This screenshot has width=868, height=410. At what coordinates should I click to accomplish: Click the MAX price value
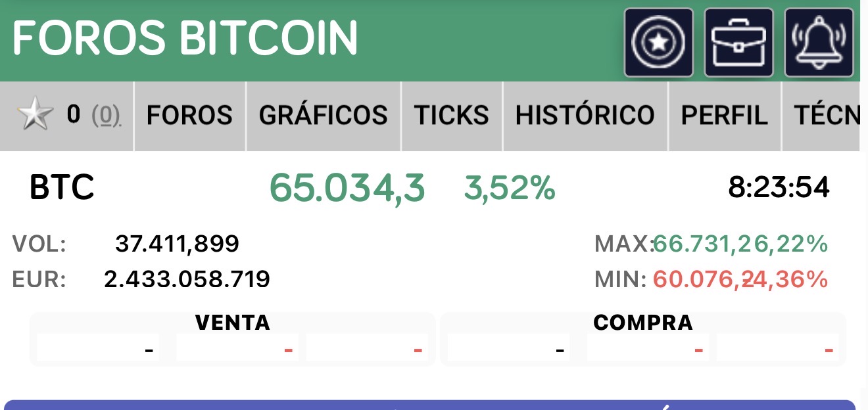702,244
